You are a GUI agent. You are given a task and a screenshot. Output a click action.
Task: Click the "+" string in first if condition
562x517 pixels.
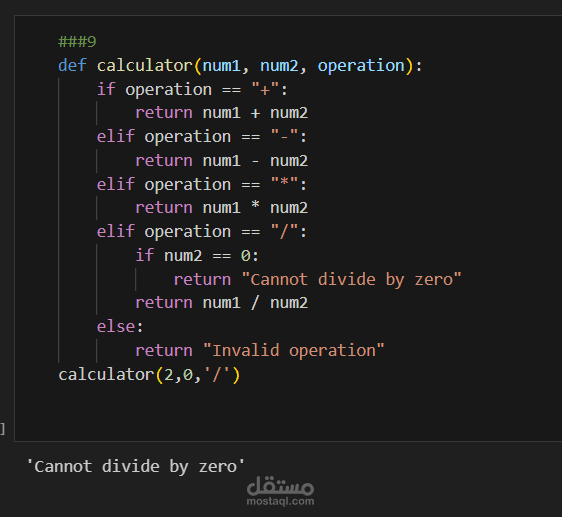[265, 89]
